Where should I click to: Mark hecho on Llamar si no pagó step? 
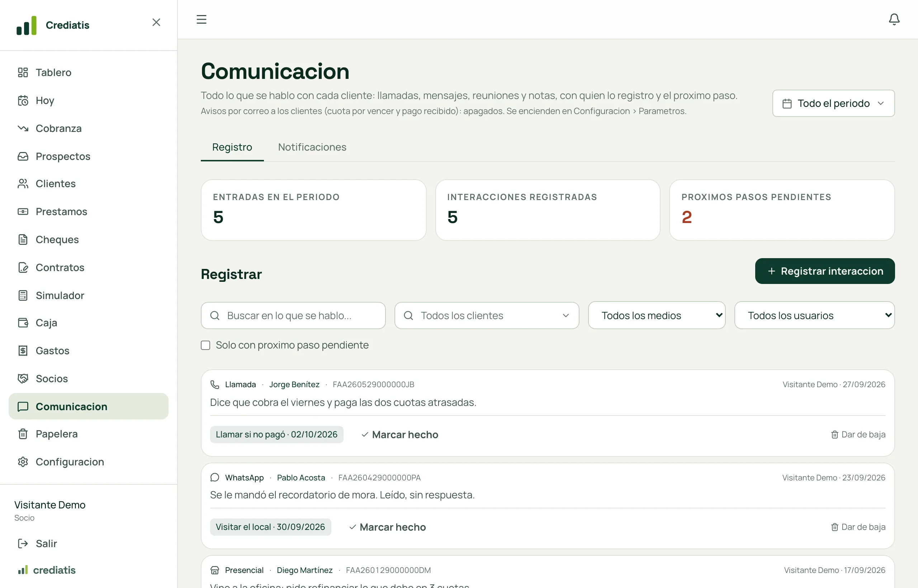pyautogui.click(x=399, y=435)
